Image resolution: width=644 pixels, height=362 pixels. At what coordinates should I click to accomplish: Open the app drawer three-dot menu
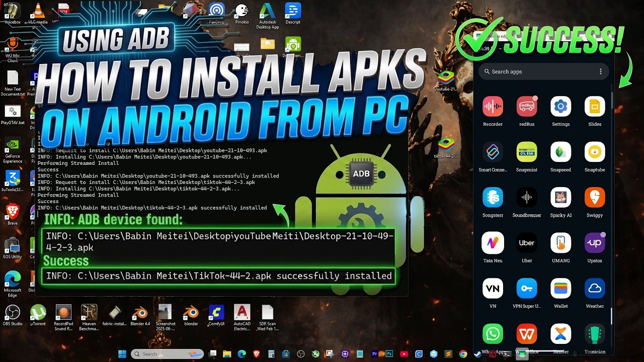click(600, 71)
